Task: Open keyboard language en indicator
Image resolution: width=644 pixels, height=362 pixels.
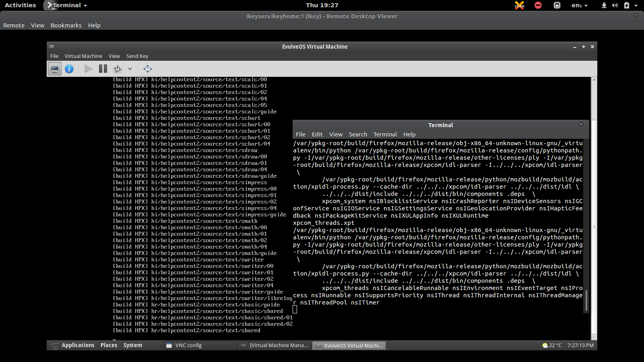Action: point(580,5)
